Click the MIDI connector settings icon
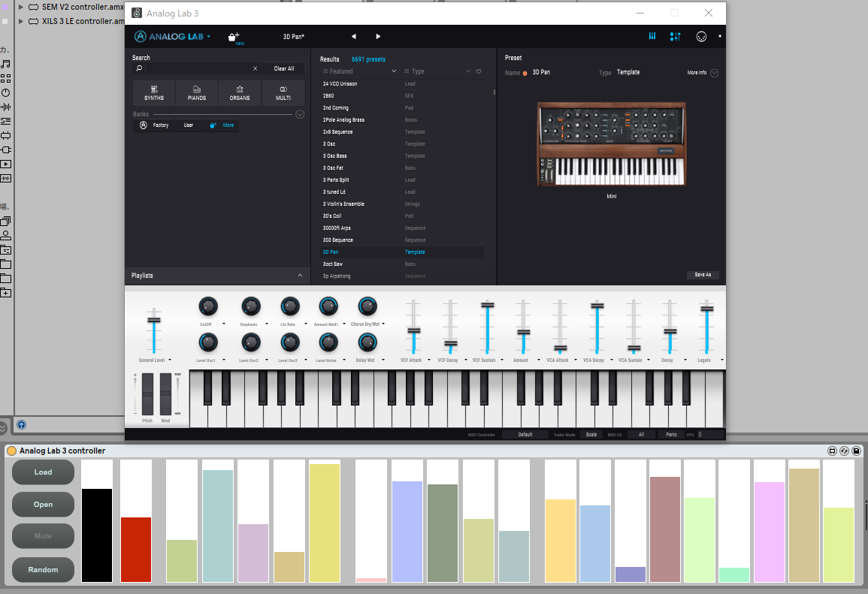Screen dimensions: 868x594 click(701, 37)
